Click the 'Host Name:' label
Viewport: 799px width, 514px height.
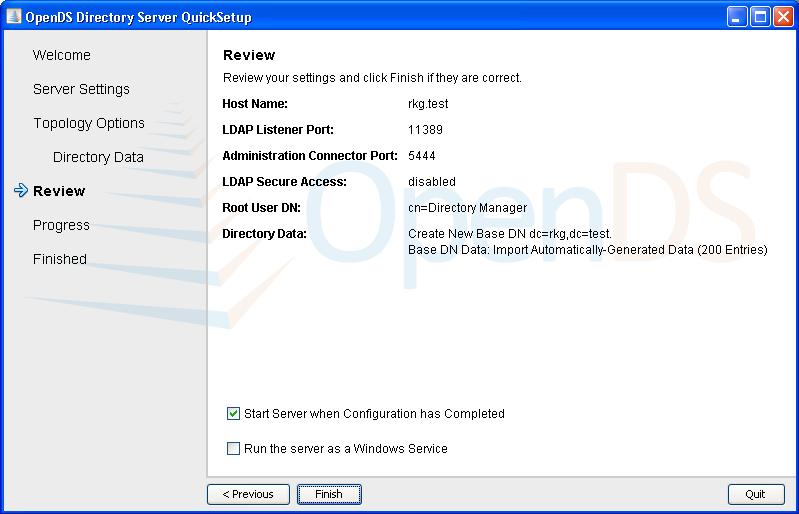pyautogui.click(x=255, y=104)
